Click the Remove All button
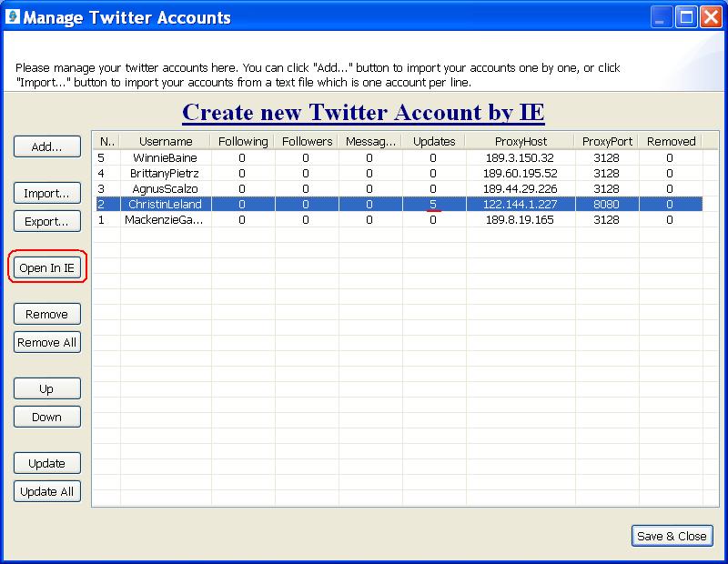Screen dimensions: 728x564 coord(47,343)
